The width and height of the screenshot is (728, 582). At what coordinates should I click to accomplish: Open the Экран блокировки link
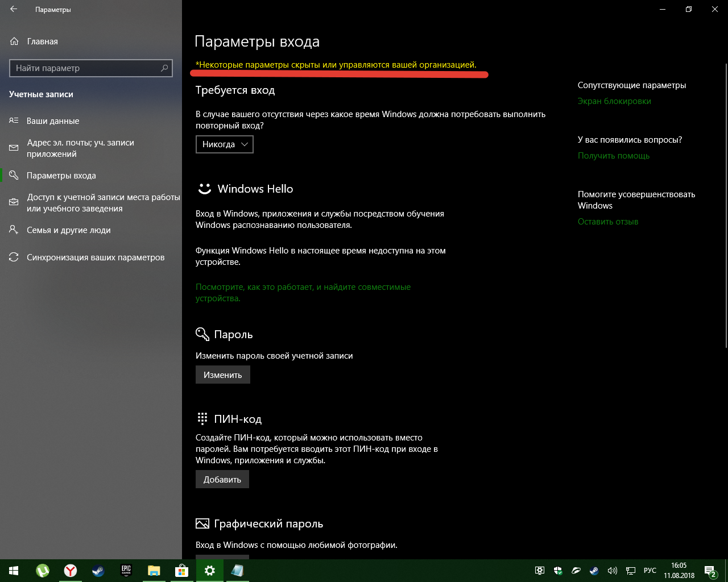click(614, 101)
